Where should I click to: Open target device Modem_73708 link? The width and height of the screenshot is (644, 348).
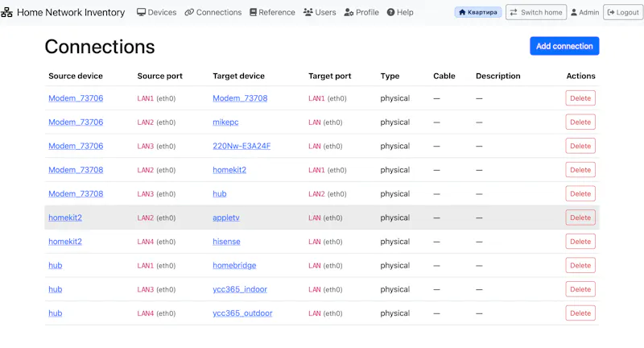240,98
